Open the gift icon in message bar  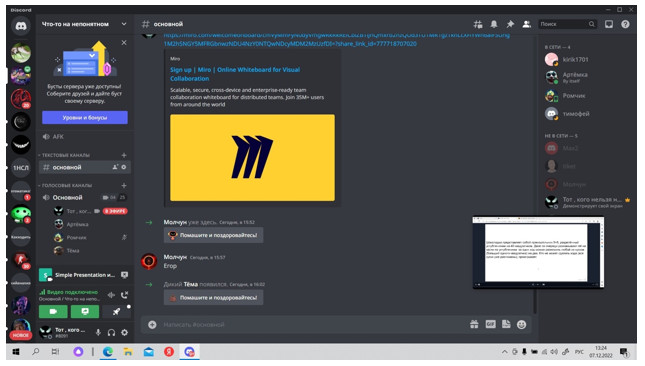474,324
